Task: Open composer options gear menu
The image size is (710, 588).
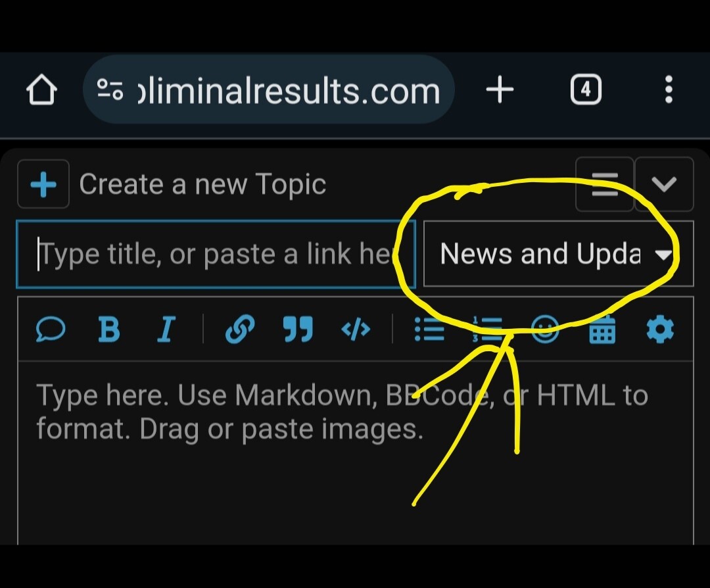Action: pyautogui.click(x=660, y=329)
